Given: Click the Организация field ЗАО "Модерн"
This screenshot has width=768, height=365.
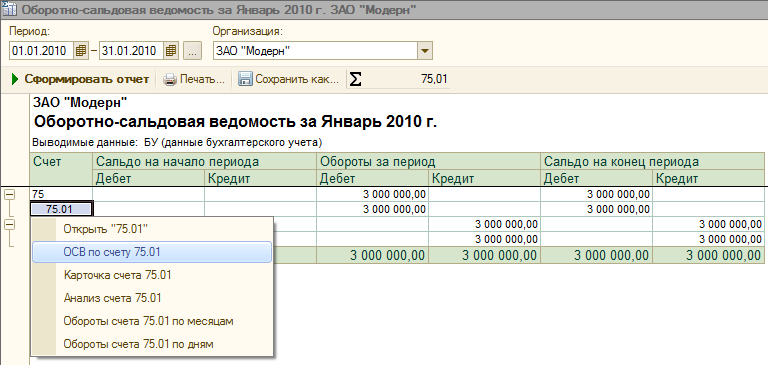Looking at the screenshot, I should [315, 50].
